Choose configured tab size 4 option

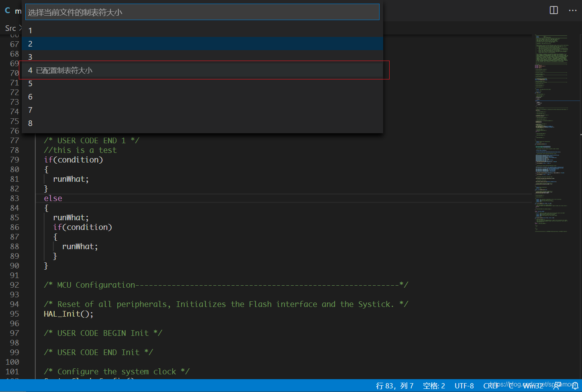(x=202, y=70)
